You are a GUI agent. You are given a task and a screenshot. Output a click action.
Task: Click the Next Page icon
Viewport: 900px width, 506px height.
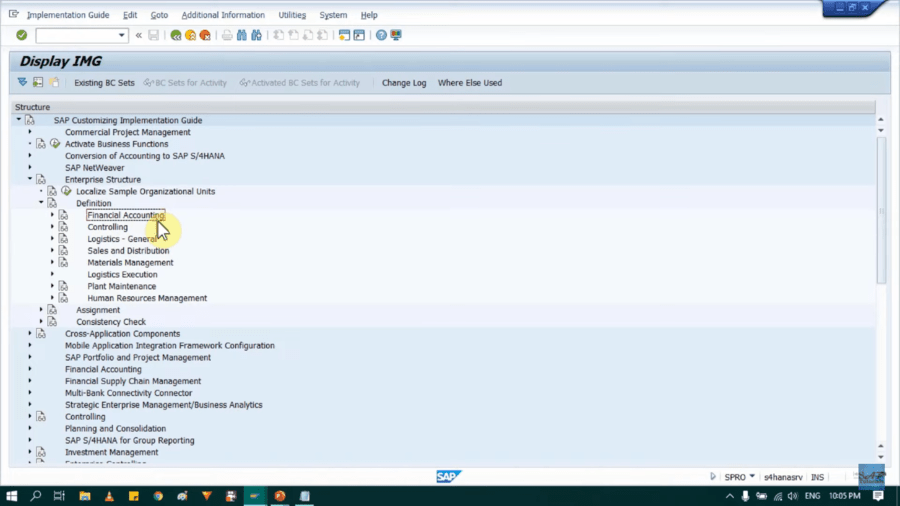click(308, 36)
